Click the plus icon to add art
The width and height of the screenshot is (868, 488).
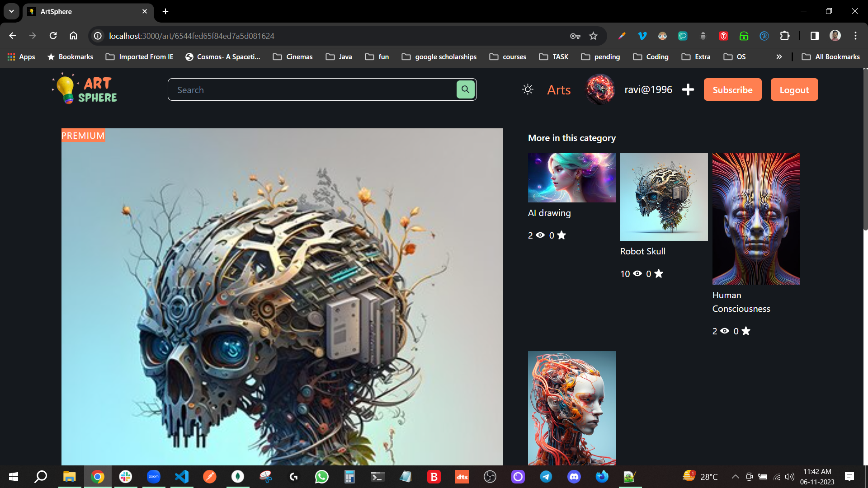688,89
